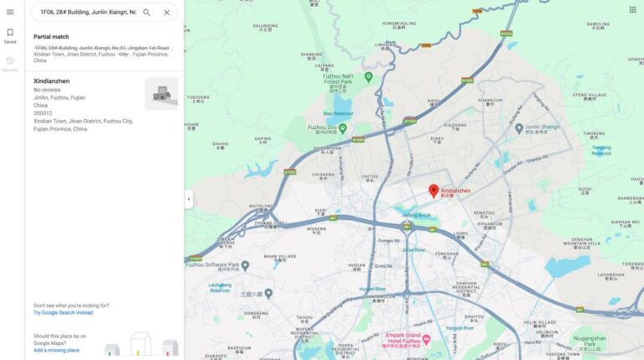Open Xindianzhen place thumbnail image

(x=161, y=94)
